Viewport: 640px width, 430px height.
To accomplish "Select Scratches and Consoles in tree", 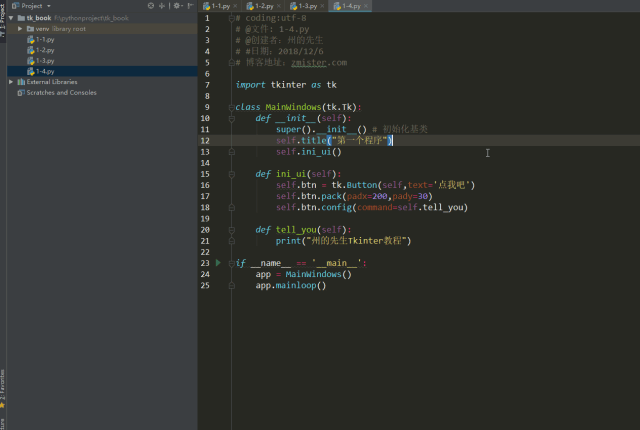I will 57,93.
